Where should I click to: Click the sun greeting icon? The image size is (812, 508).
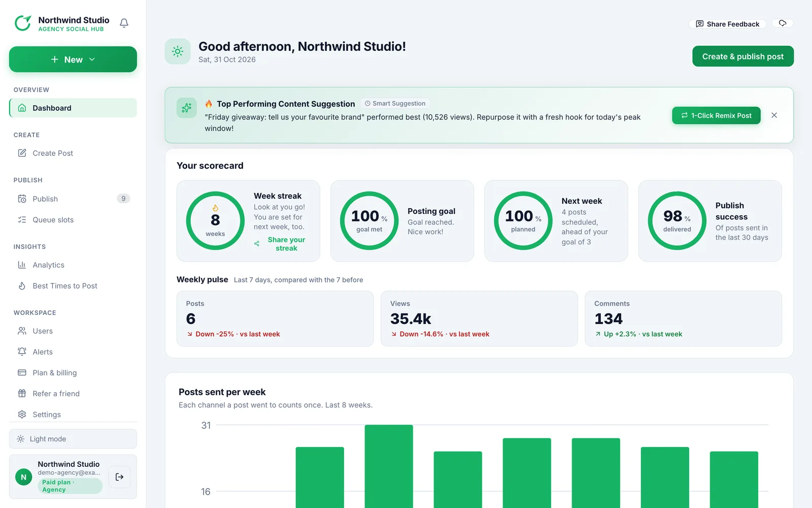(x=178, y=51)
